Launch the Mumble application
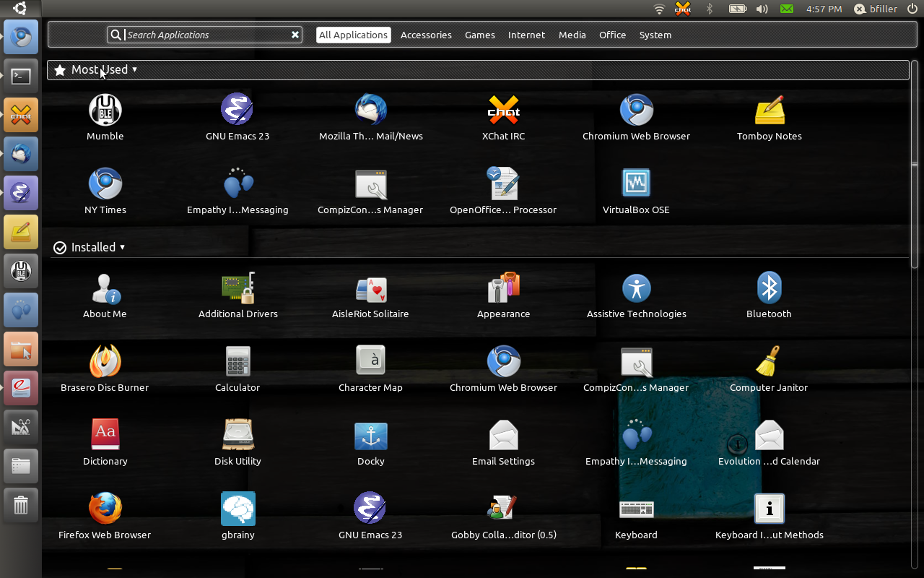This screenshot has width=924, height=578. point(105,111)
